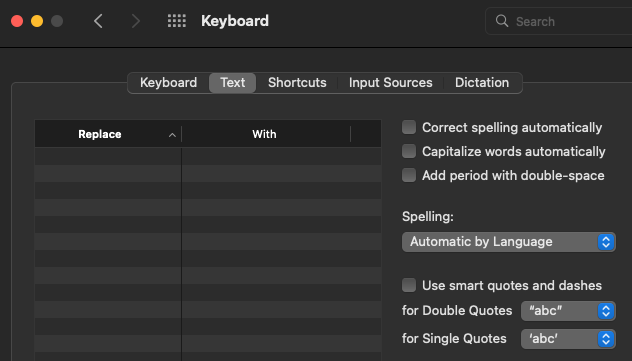
Task: Go forward with the right chevron
Action: click(x=136, y=21)
